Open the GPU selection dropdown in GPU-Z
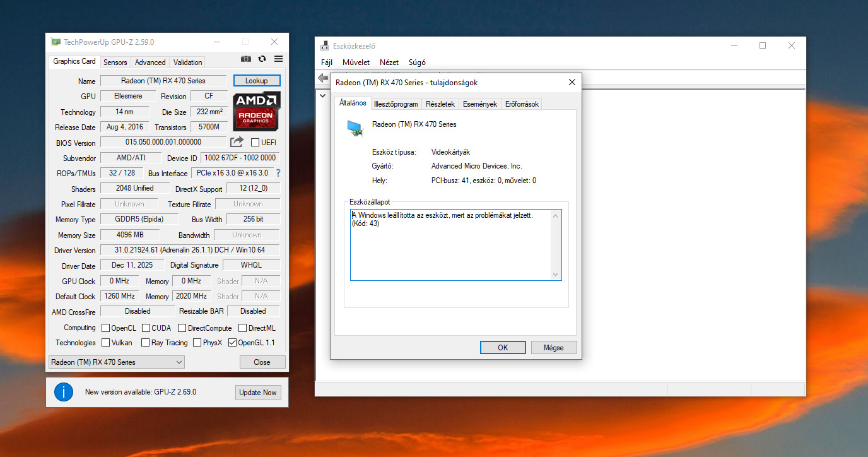This screenshot has width=868, height=457. click(117, 362)
